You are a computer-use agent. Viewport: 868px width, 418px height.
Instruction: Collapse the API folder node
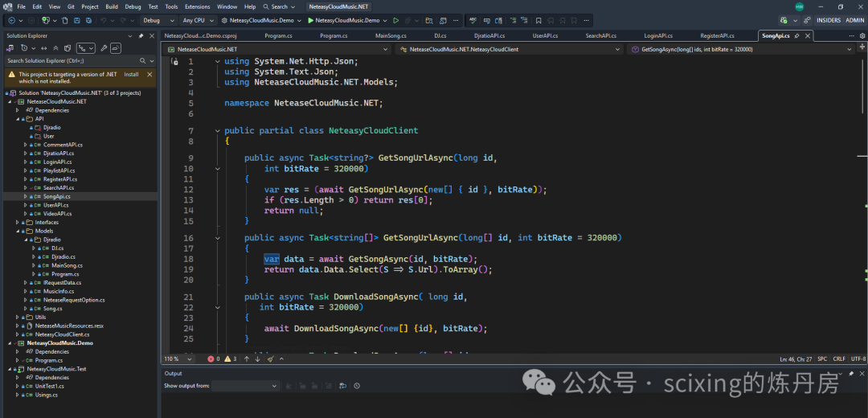click(17, 118)
